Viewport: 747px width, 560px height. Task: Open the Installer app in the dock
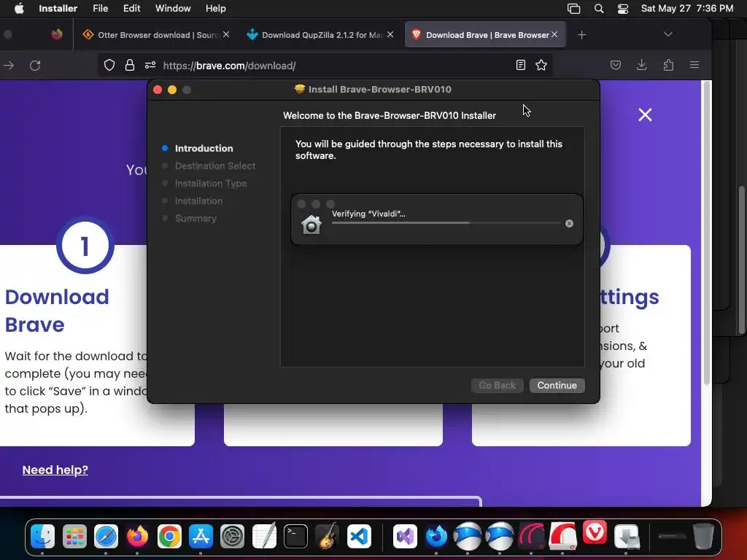tap(627, 536)
